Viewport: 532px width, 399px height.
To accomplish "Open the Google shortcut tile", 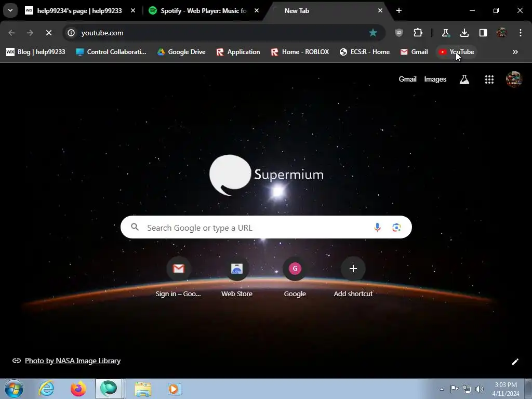I will click(295, 277).
